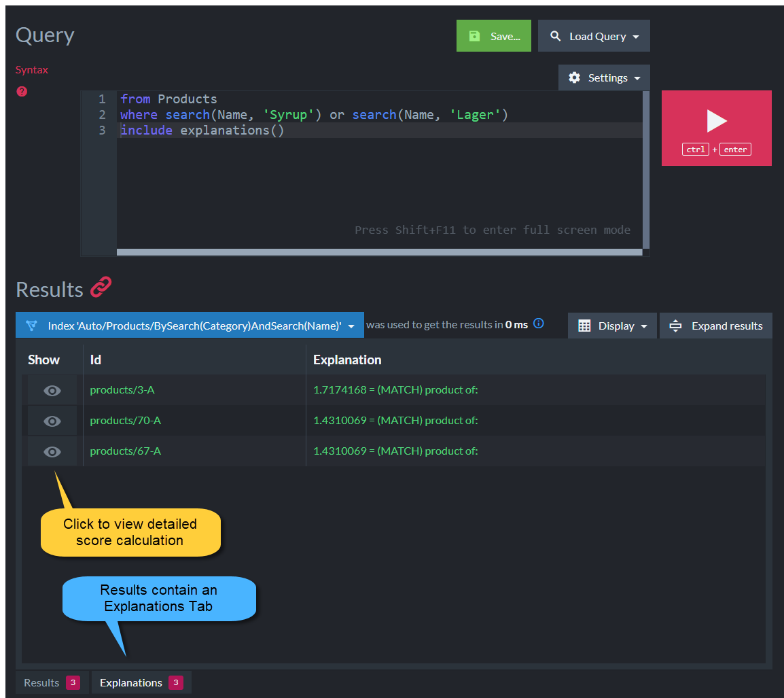Click the grid icon on Display button
784x698 pixels.
(x=584, y=326)
